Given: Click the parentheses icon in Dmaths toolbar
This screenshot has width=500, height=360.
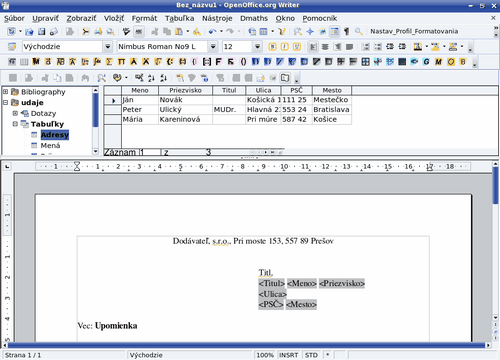Looking at the screenshot, I should [x=243, y=62].
